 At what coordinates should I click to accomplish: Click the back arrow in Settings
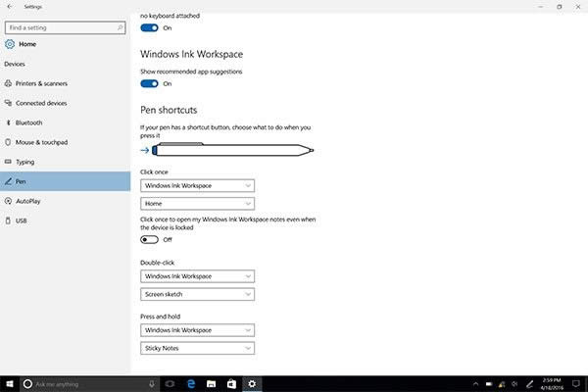pos(10,7)
